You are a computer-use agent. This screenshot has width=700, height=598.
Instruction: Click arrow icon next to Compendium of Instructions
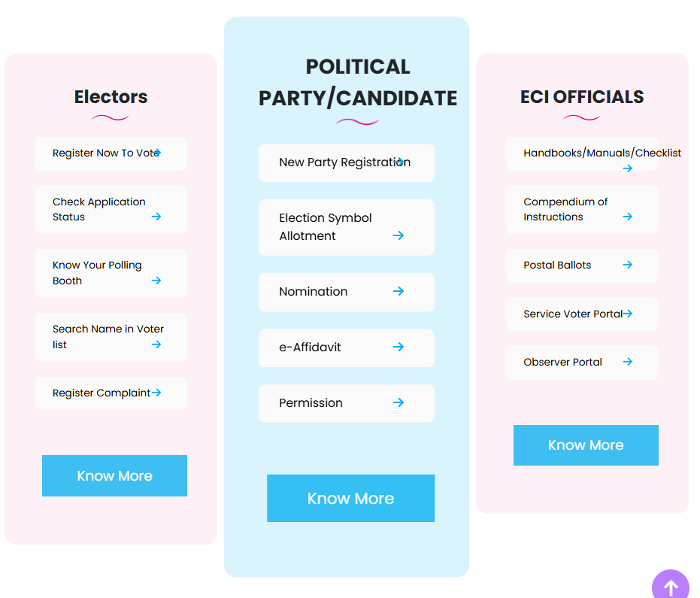[x=628, y=217]
